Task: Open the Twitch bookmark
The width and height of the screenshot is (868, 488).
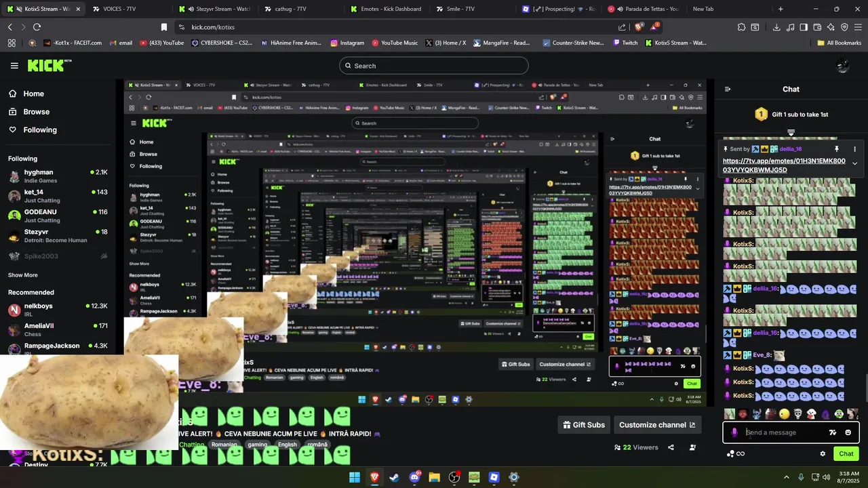Action: click(625, 43)
